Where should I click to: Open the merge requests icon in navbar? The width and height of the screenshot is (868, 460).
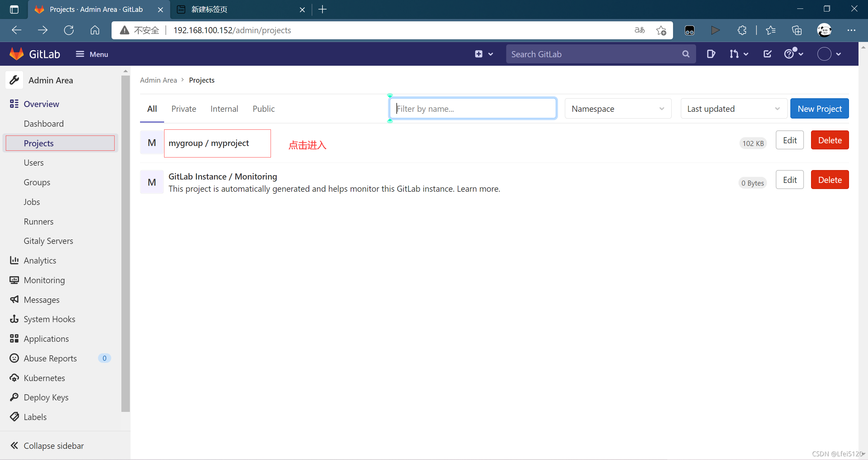point(734,54)
